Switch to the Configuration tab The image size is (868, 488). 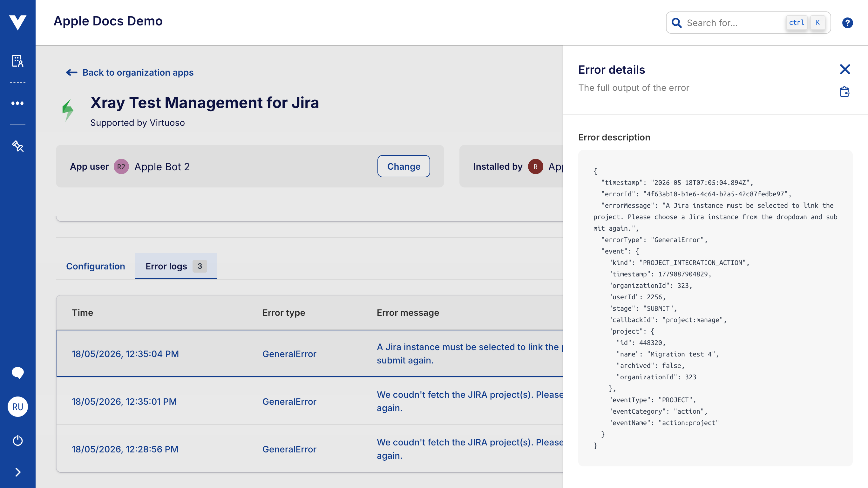pyautogui.click(x=95, y=266)
